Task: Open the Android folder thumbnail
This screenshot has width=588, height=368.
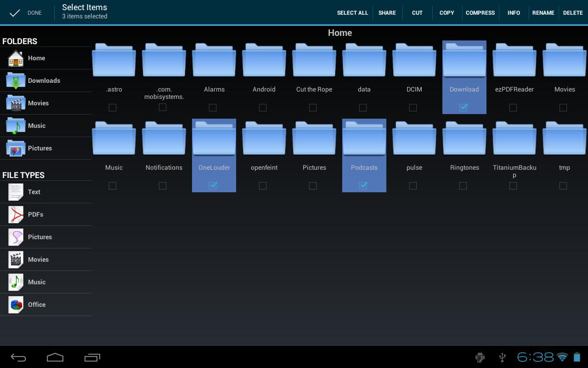Action: pyautogui.click(x=264, y=60)
